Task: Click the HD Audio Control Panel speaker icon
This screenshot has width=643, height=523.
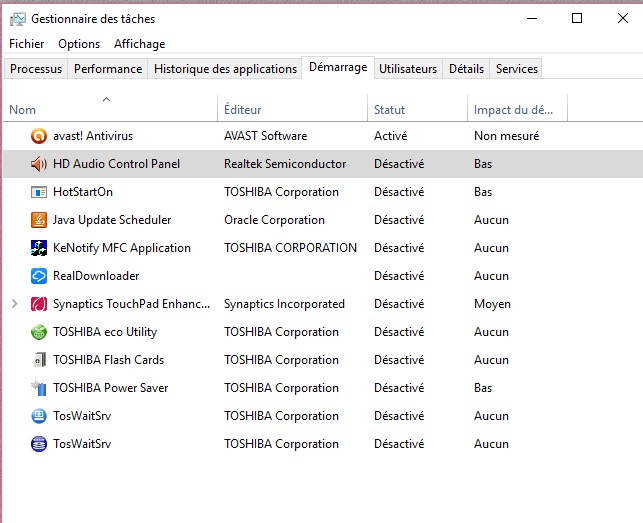Action: 39,164
